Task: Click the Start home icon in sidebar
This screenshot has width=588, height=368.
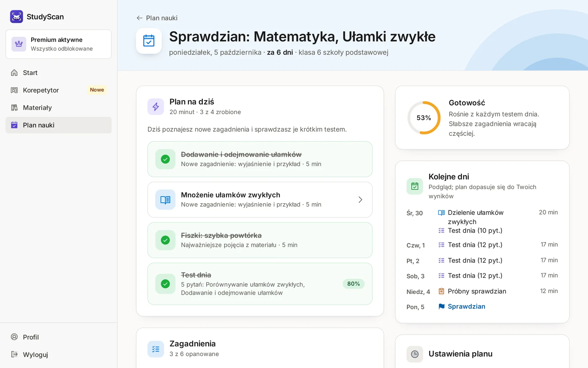Action: tap(14, 73)
